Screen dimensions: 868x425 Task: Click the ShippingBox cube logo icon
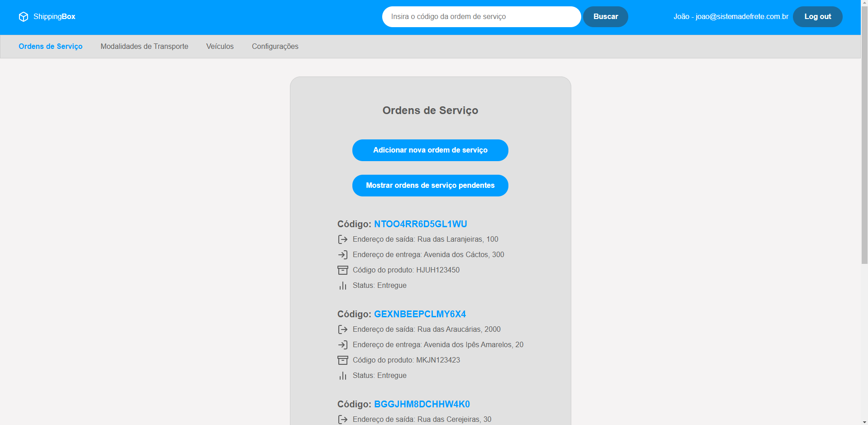point(24,16)
